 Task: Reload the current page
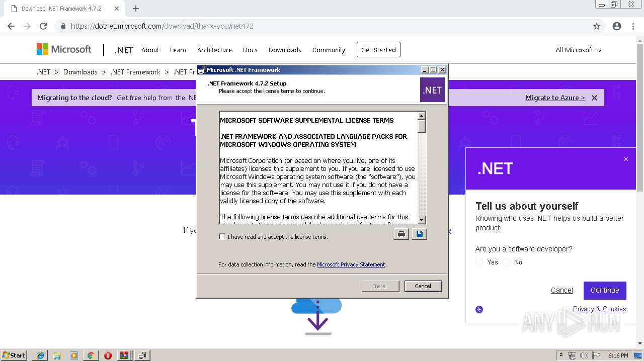point(43,26)
